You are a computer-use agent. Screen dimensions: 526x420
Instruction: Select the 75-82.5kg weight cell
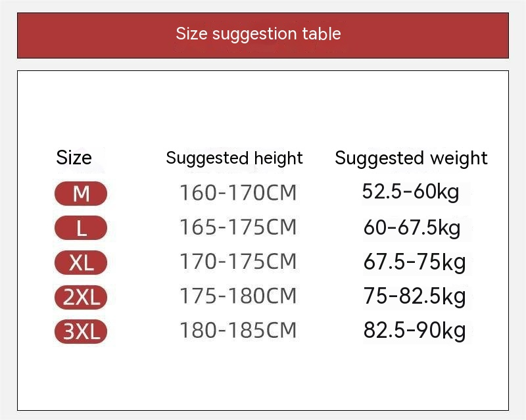tap(414, 296)
